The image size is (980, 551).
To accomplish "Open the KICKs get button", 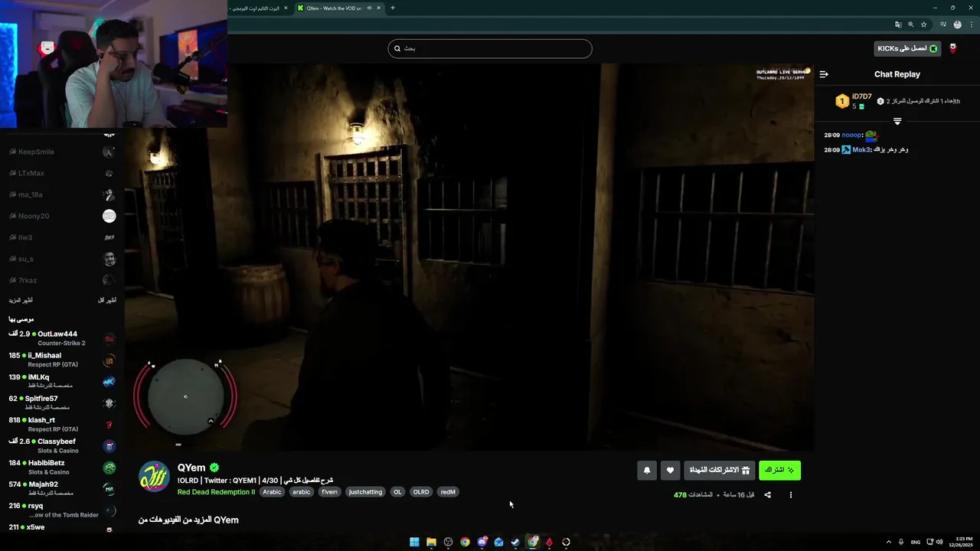I will point(907,48).
